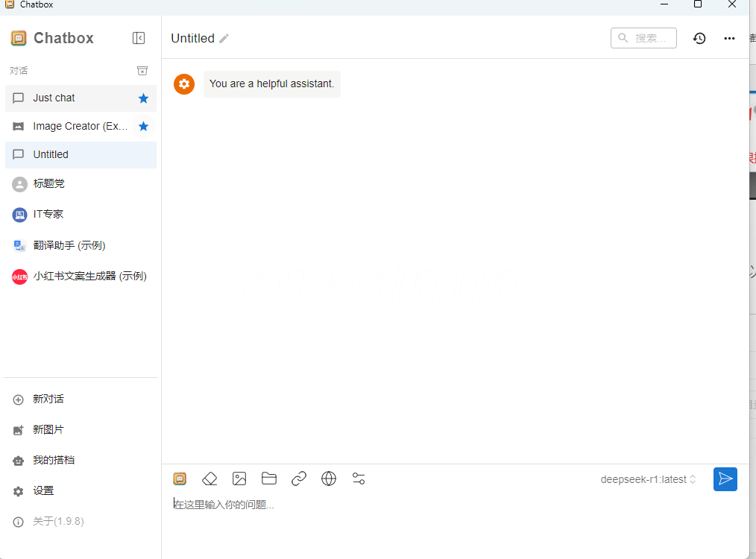Viewport: 756px width, 559px height.
Task: Click the archive icon next to 对话
Action: (x=142, y=71)
